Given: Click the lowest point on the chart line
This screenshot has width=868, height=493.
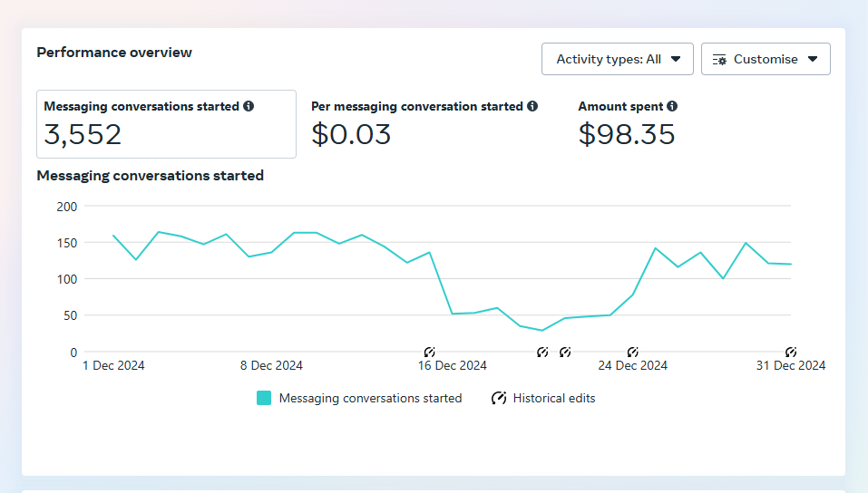Looking at the screenshot, I should tap(542, 330).
